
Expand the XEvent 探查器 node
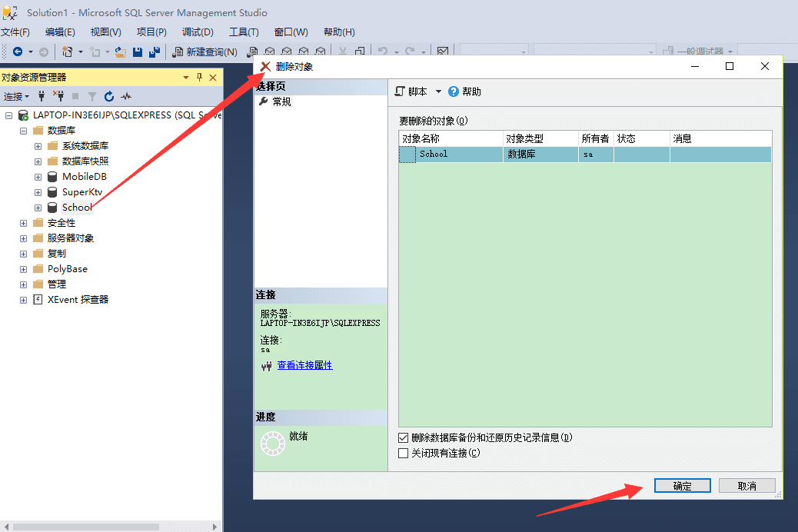(x=23, y=300)
